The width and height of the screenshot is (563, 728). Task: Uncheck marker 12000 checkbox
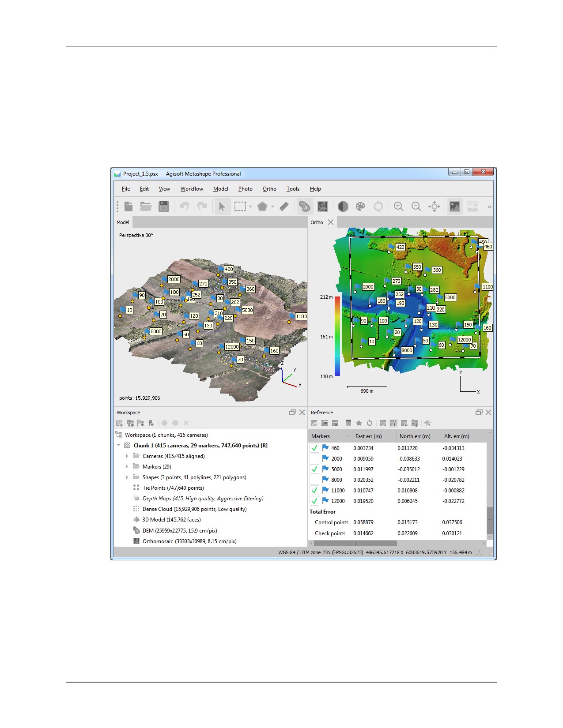(x=314, y=501)
